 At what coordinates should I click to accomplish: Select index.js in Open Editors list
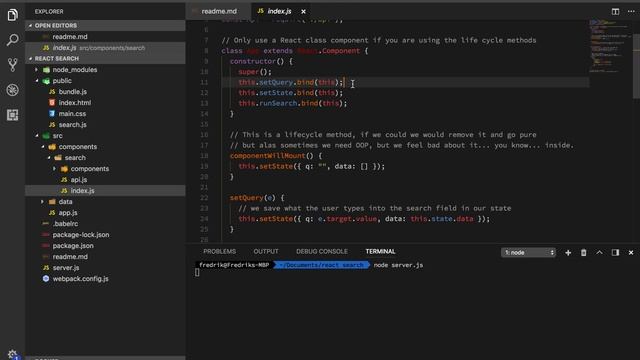105,48
